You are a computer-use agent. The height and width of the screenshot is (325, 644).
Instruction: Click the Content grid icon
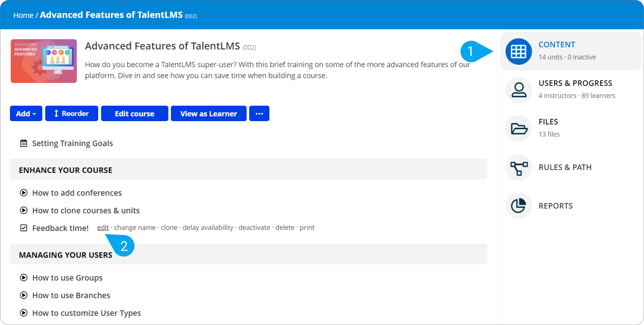point(518,51)
